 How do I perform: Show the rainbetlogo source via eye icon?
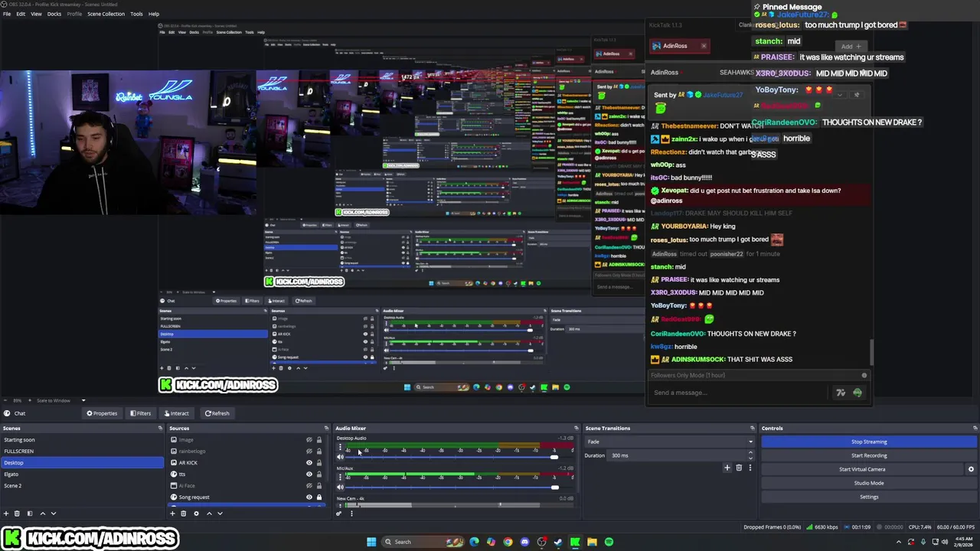[309, 452]
